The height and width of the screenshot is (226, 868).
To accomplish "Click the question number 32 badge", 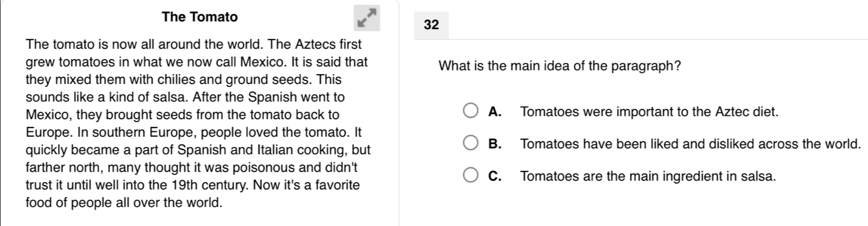I will pyautogui.click(x=432, y=24).
